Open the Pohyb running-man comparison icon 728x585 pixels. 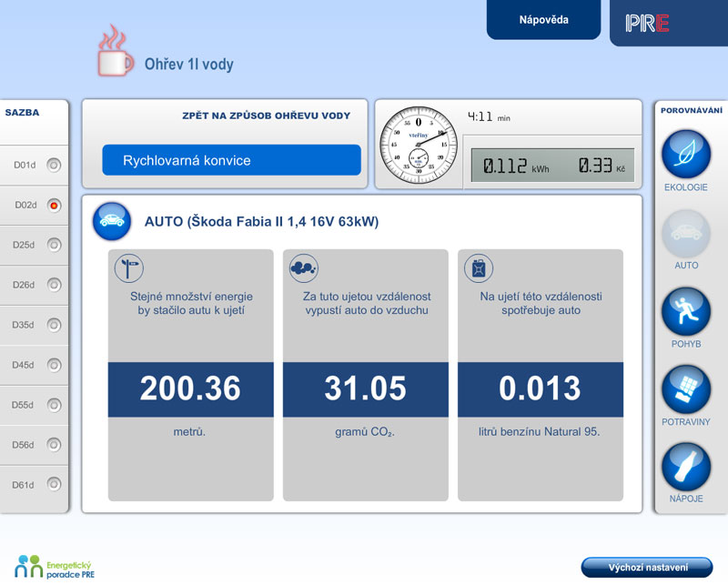coord(686,311)
